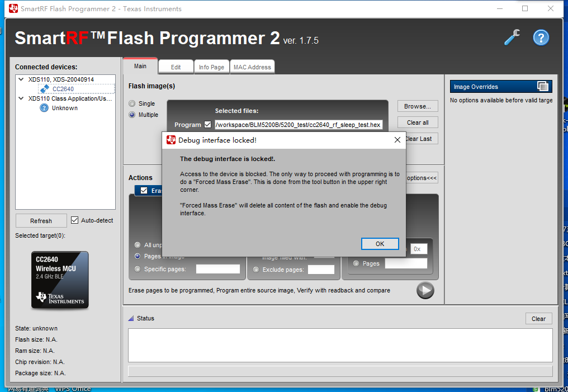The width and height of the screenshot is (568, 392).
Task: Select the Single flash image radio
Action: click(x=132, y=103)
